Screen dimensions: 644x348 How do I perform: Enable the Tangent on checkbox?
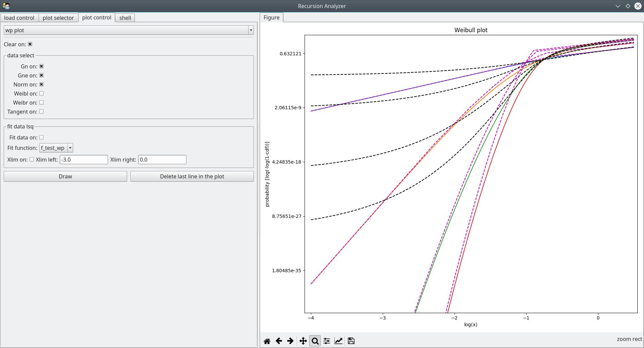click(42, 112)
